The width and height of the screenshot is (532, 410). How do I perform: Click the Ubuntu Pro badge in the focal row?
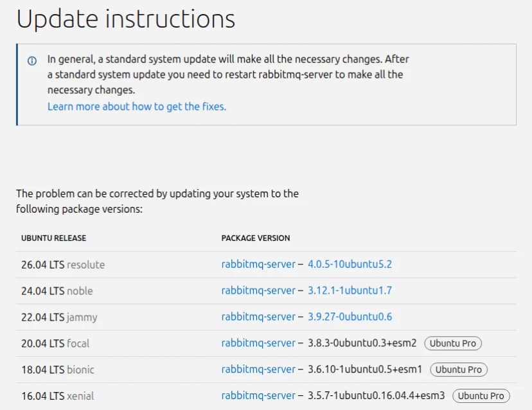click(x=453, y=343)
